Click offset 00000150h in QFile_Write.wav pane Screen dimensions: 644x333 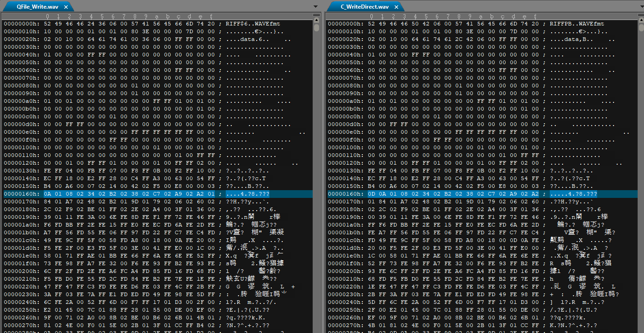point(22,187)
